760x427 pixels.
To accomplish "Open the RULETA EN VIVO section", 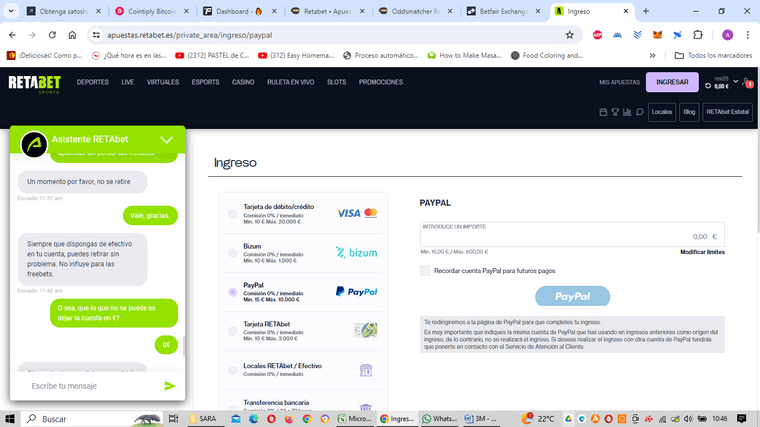I will pyautogui.click(x=290, y=82).
